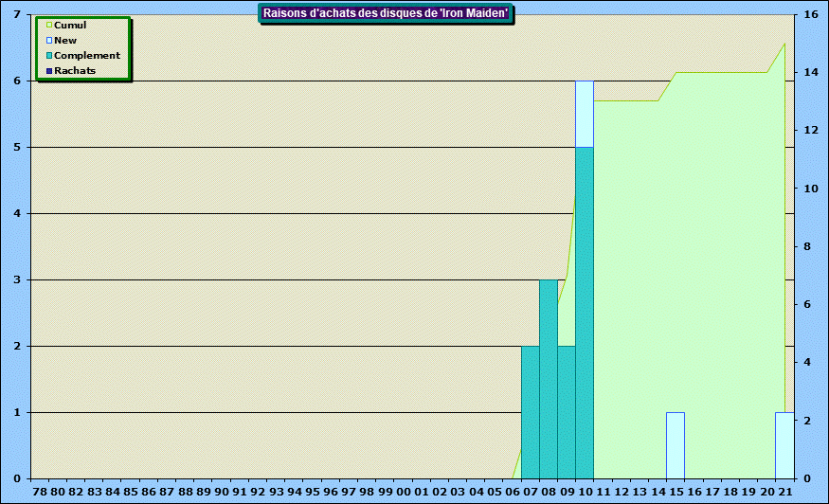Click the tall Complement bar for year 10
The image size is (829, 504).
585,313
